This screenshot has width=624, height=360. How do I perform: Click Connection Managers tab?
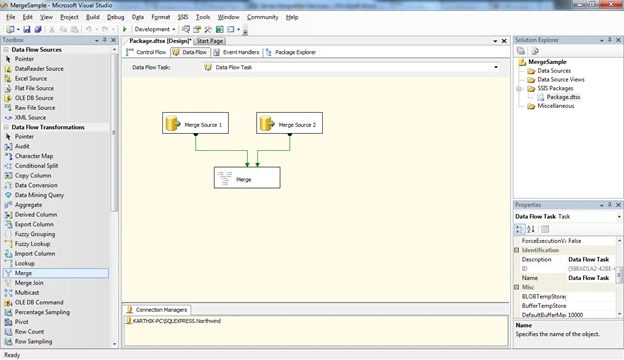point(157,309)
